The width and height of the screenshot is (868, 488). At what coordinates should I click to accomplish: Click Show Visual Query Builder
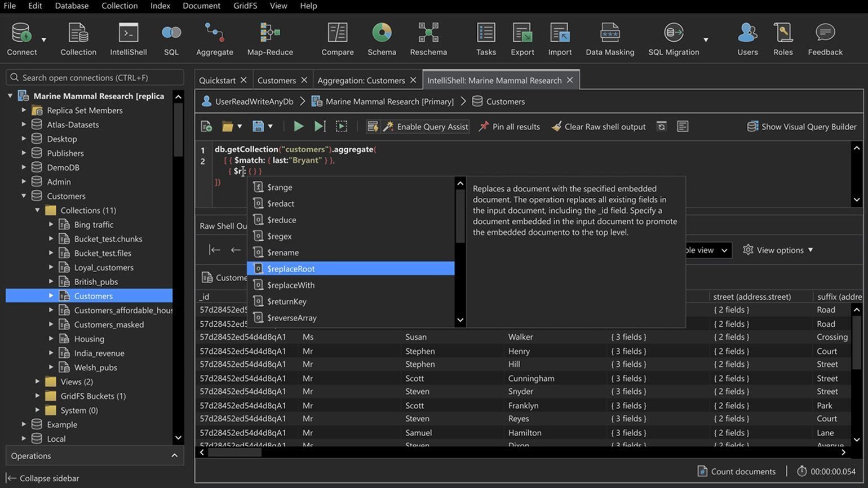point(801,127)
